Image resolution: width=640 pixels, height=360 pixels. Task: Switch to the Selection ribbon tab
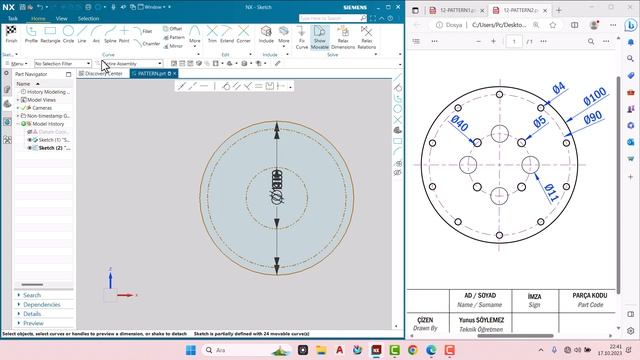[88, 18]
